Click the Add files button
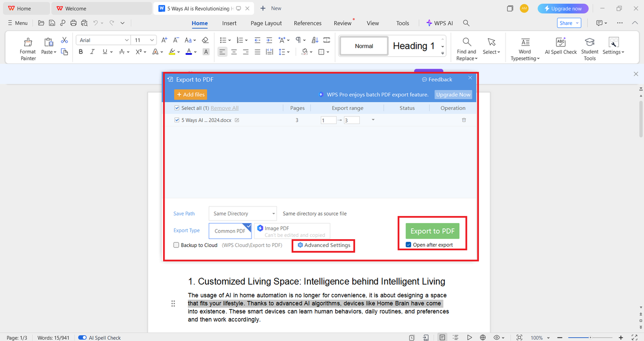Screen dimensions: 644x341 [190, 94]
